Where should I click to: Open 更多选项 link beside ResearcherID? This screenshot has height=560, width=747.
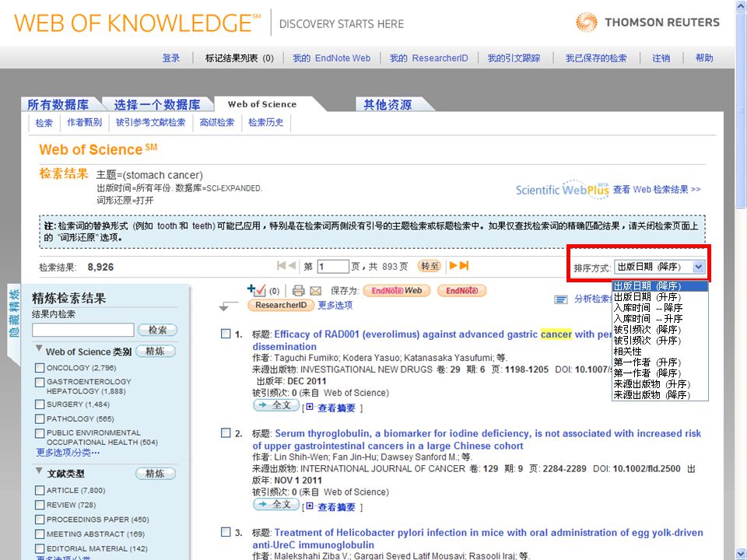pos(335,305)
